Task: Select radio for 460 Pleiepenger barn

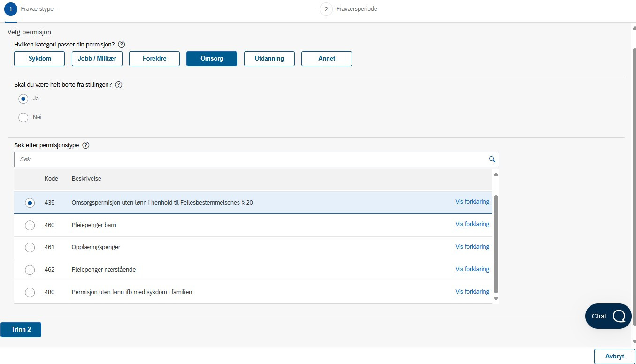Action: point(30,225)
